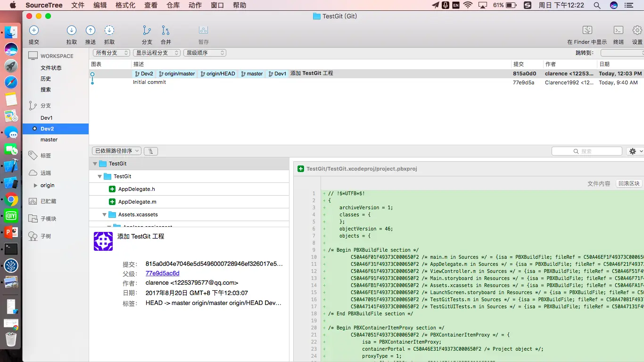Open parent commit link 77e9d5ac6d
644x362 pixels.
163,273
